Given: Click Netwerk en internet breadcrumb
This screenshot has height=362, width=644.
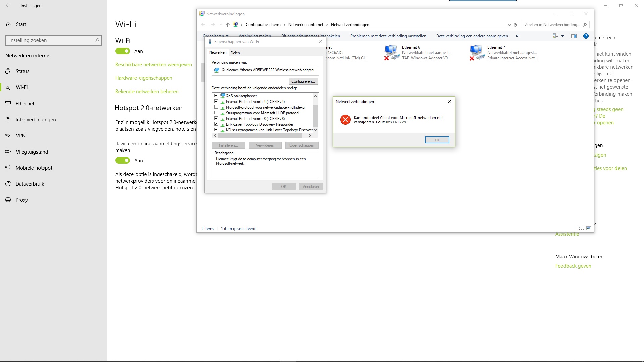Looking at the screenshot, I should click(x=306, y=25).
